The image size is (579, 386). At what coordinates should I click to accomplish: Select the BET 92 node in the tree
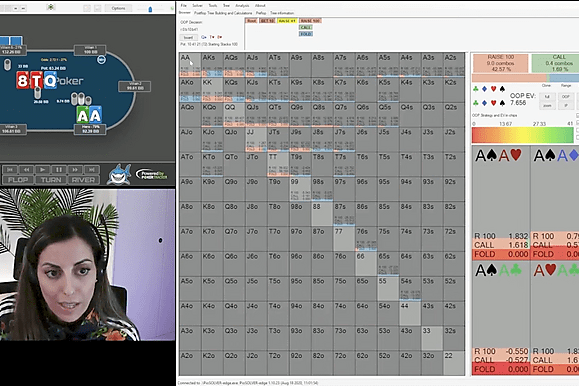pyautogui.click(x=267, y=21)
